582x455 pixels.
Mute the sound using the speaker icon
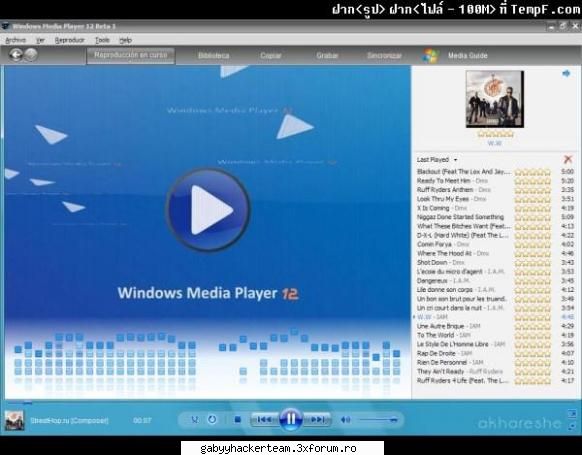[x=345, y=420]
